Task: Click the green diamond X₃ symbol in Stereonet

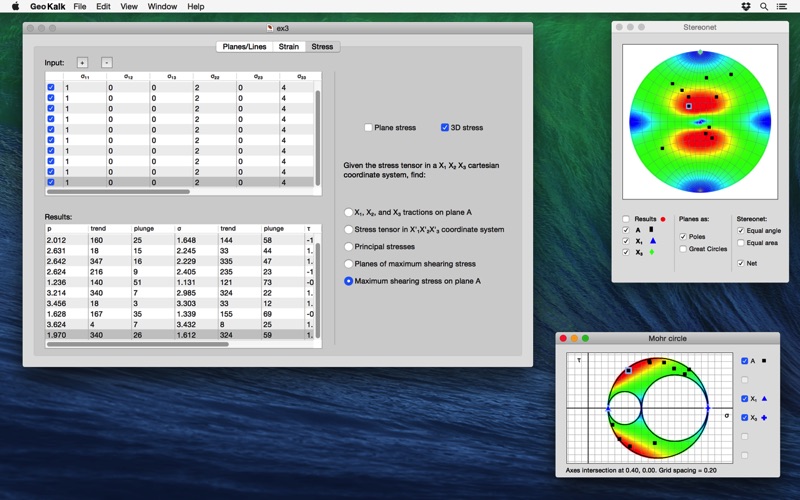Action: pyautogui.click(x=652, y=252)
